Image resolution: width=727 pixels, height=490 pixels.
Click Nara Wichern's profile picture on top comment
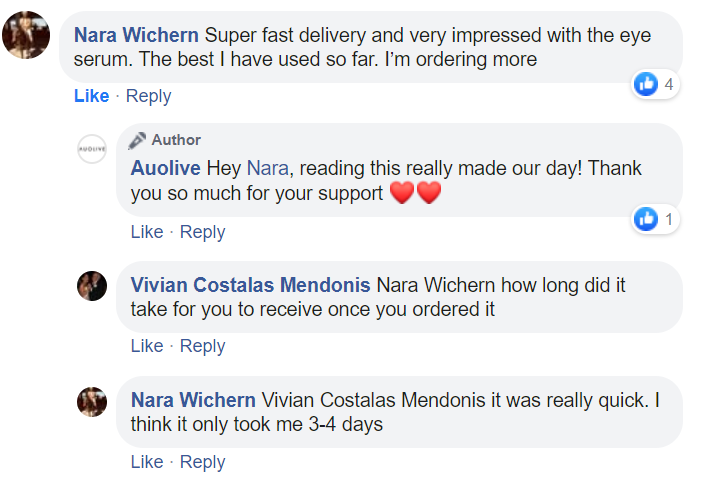tap(27, 35)
